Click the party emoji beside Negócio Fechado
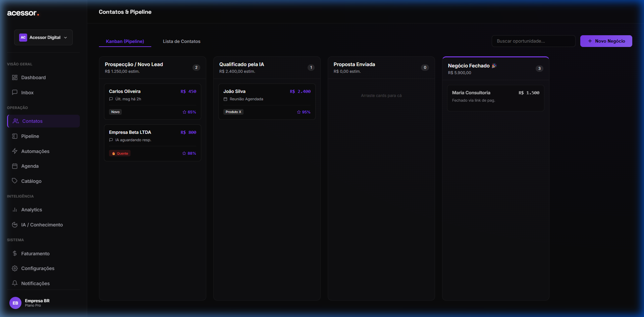Image resolution: width=644 pixels, height=317 pixels. (x=494, y=66)
